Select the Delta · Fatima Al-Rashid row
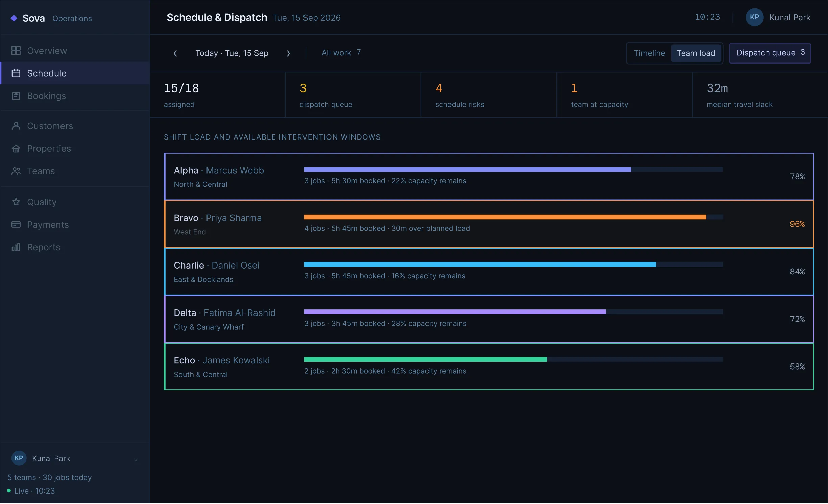The image size is (828, 504). coord(489,319)
